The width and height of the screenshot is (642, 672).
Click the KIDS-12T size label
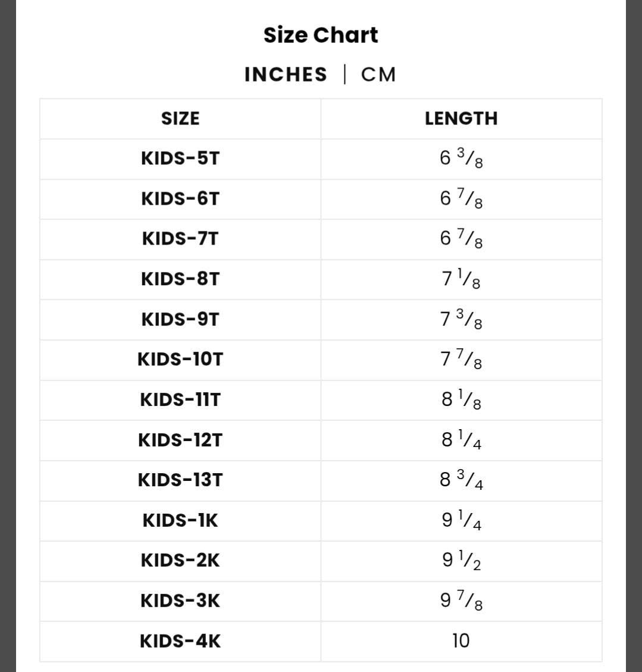[x=180, y=440]
